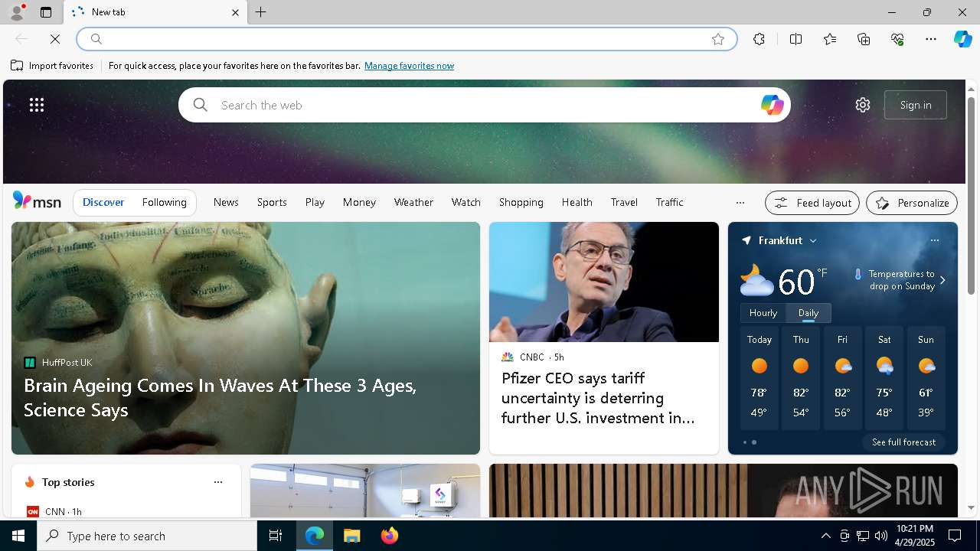The width and height of the screenshot is (980, 551).
Task: Expand more navigation categories ellipsis
Action: click(740, 203)
